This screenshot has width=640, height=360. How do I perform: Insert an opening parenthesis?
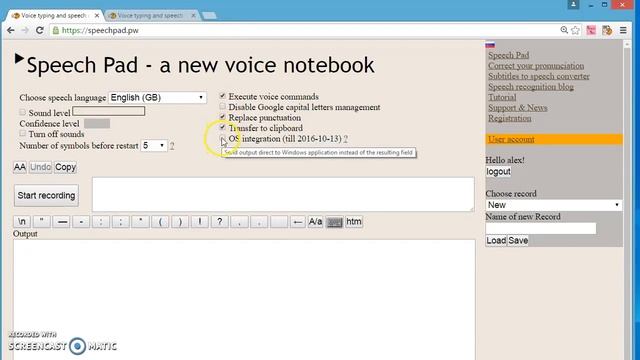[160, 222]
